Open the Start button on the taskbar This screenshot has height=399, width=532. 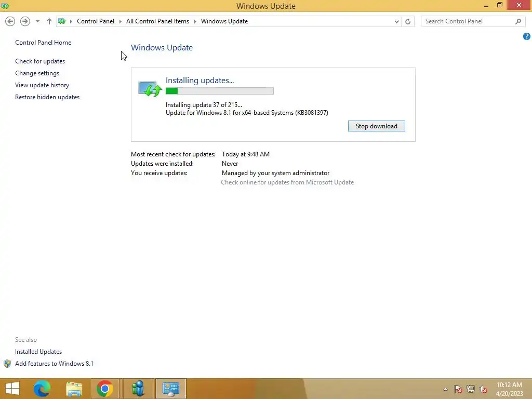click(x=12, y=389)
